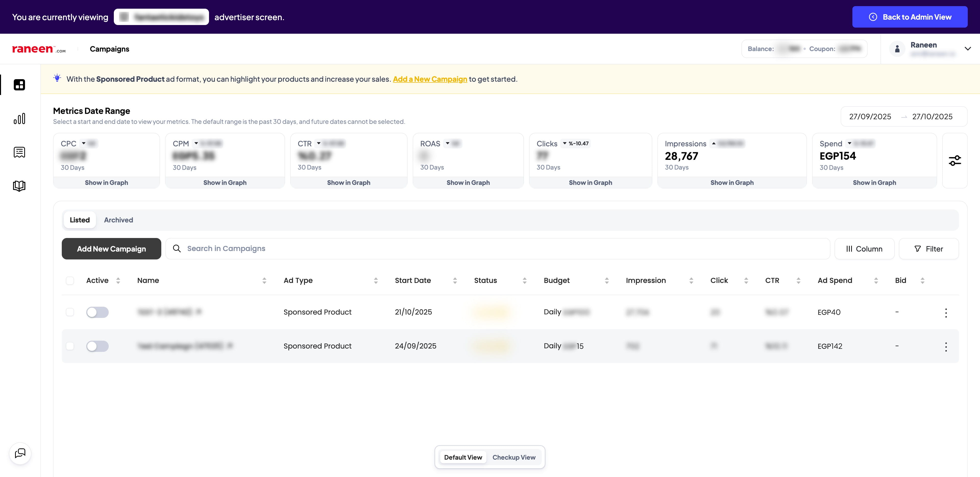Follow the Add a New Campaign link

[x=430, y=79]
